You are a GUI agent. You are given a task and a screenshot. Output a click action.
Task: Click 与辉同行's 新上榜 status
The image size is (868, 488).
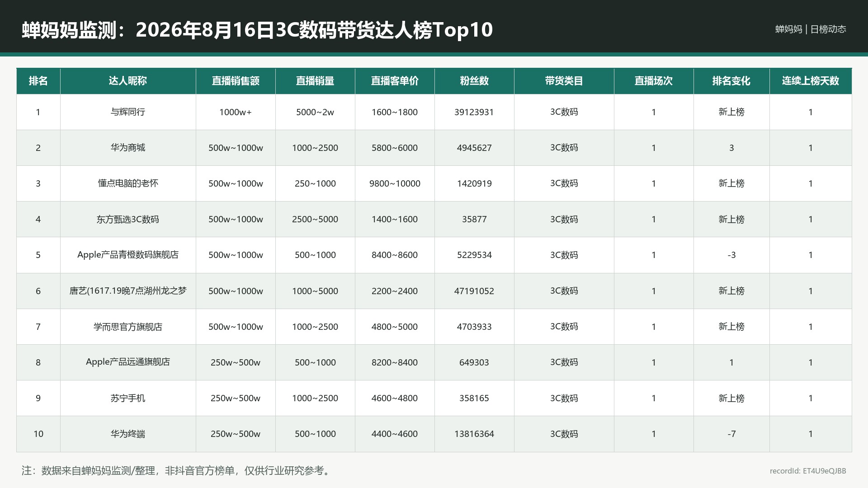[x=731, y=112]
